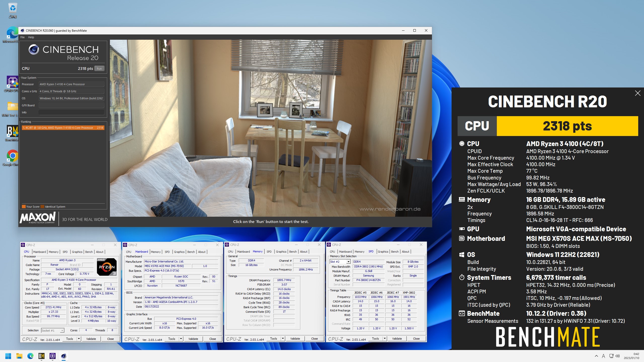Click Tools button in first CPU-Z window
The width and height of the screenshot is (644, 362).
coord(70,339)
